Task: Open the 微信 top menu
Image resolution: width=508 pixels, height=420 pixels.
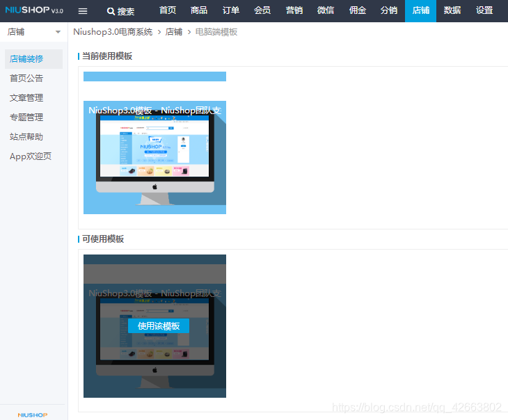Action: (325, 10)
